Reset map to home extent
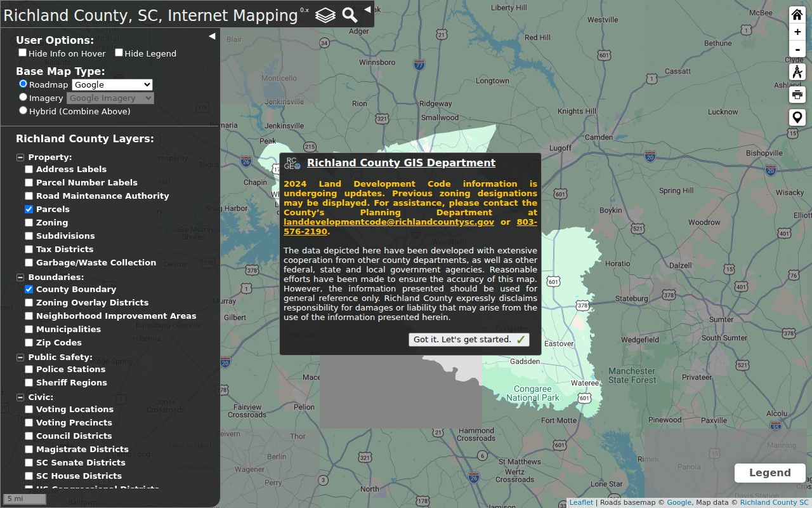The width and height of the screenshot is (812, 508). 797,15
